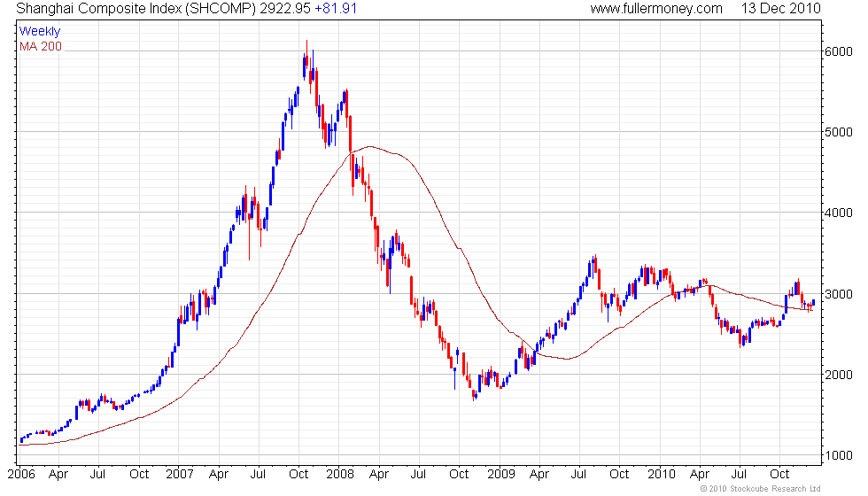Viewport: 868px width, 496px height.
Task: Click the 2010 x-axis label
Action: 662,475
